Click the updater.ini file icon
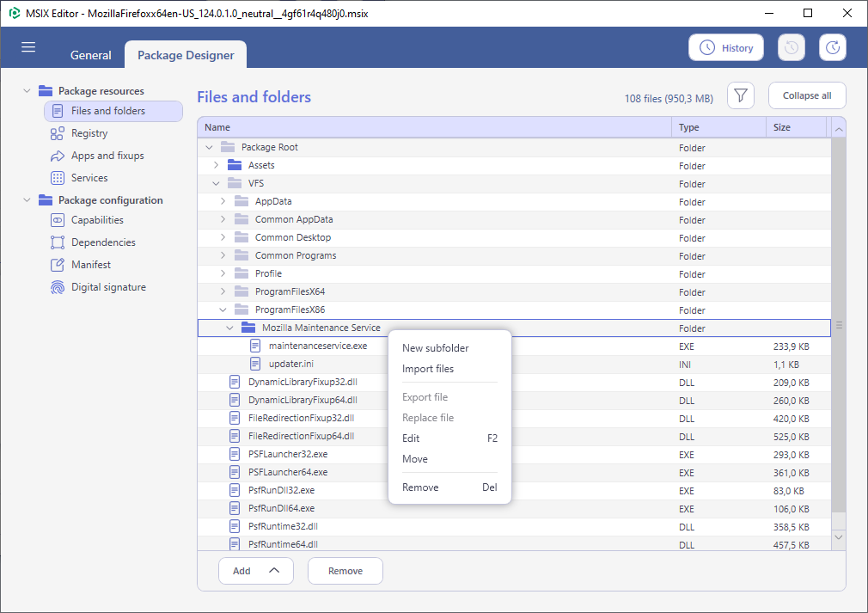 (x=254, y=364)
